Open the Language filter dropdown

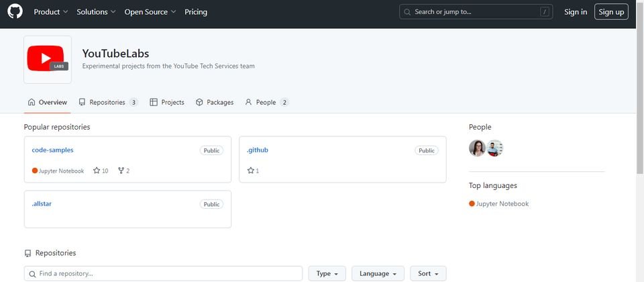(x=378, y=273)
